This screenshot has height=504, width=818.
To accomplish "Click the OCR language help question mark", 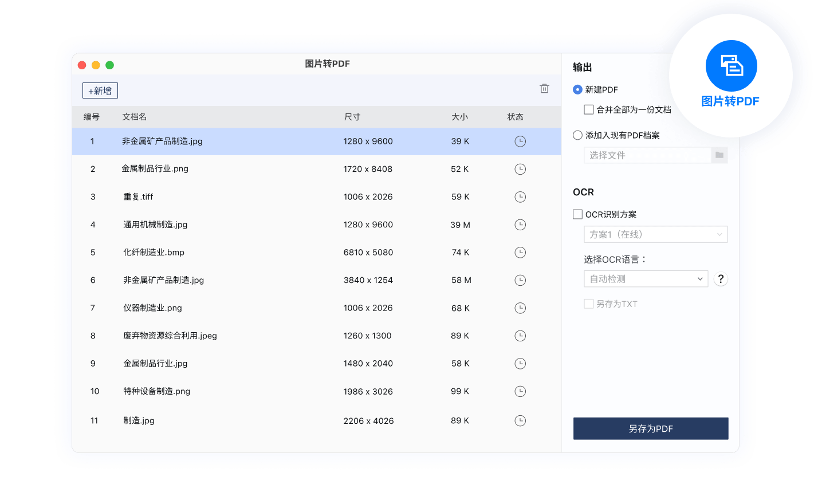I will click(x=721, y=279).
